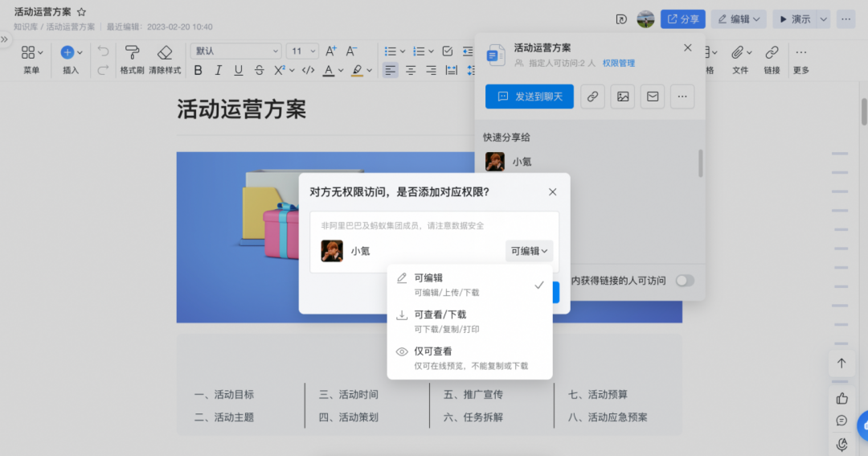Star the document title as favorite
This screenshot has height=456, width=868.
(81, 12)
